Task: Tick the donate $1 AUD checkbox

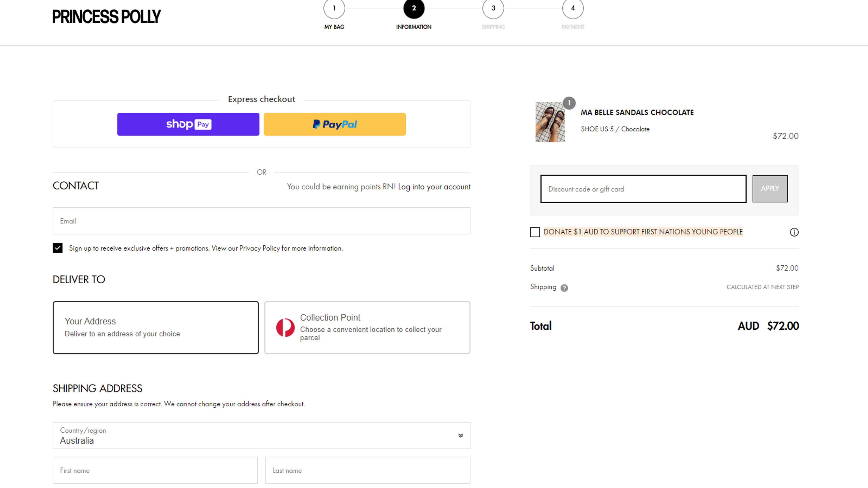Action: 535,232
